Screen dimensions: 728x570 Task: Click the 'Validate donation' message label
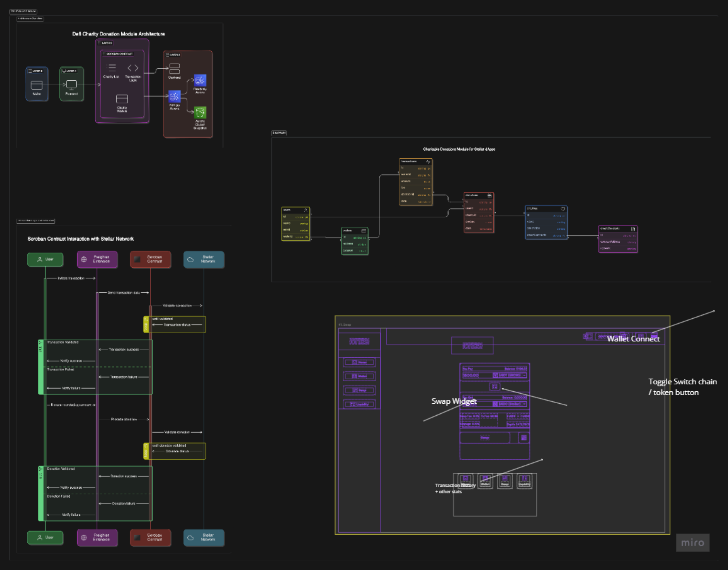(x=177, y=432)
